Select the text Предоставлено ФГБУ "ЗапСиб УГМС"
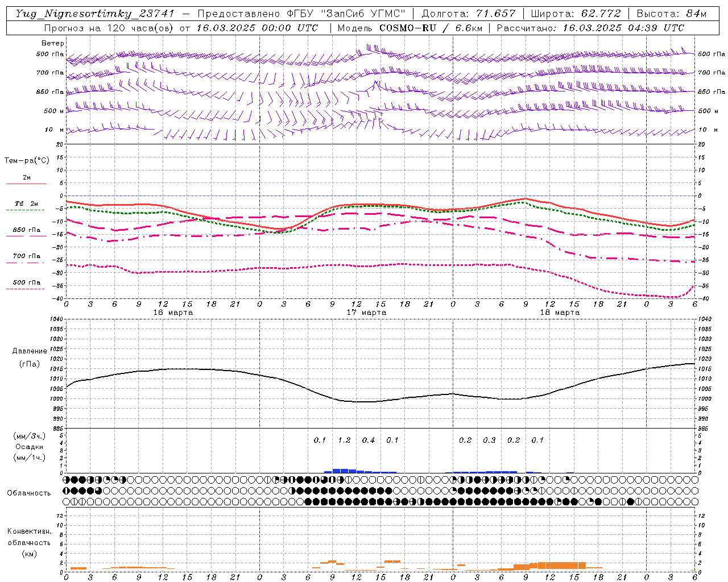The height and width of the screenshot is (582, 728). click(x=302, y=14)
